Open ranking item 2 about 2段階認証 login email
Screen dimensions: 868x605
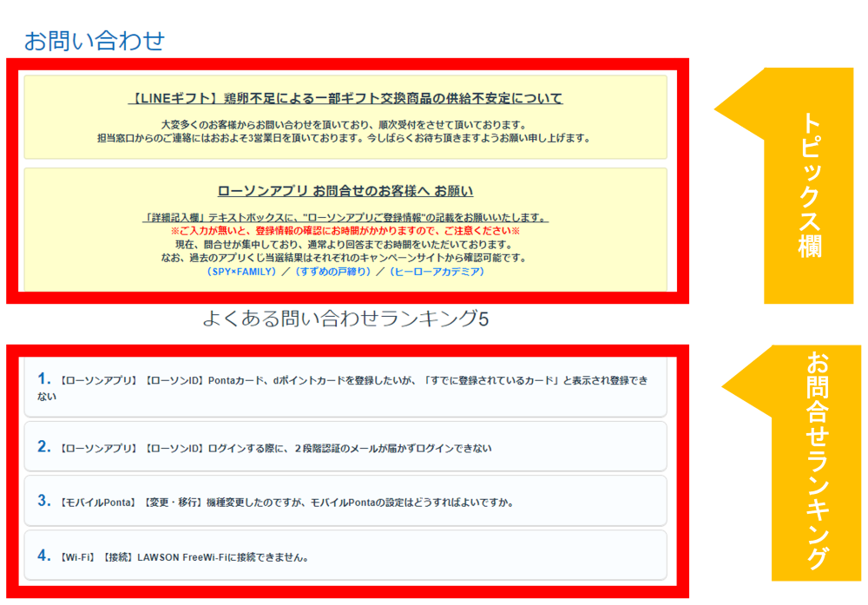tap(345, 447)
